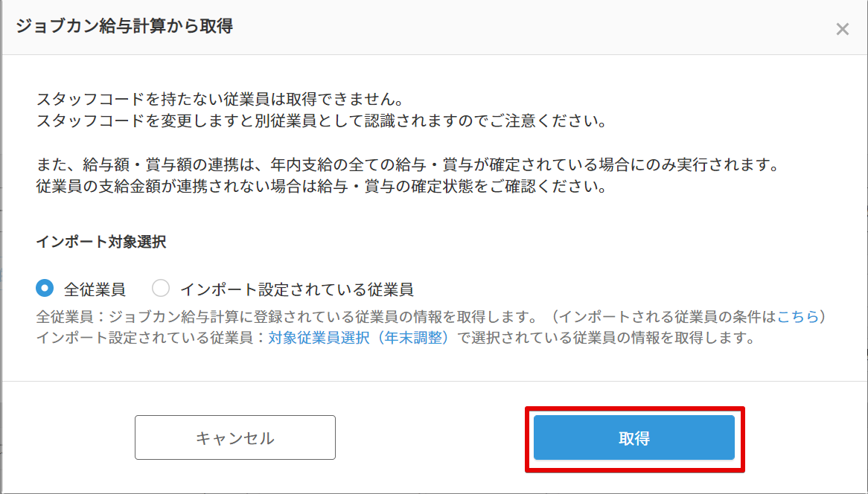Click the で選択されている従業員の情報を取得します text
Viewport: 868px width, 494px height.
[x=603, y=338]
